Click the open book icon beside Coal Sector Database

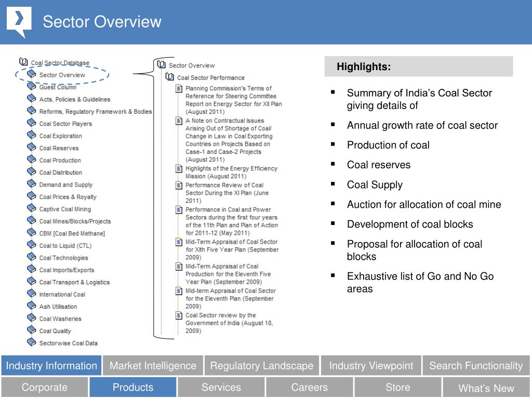(x=23, y=62)
